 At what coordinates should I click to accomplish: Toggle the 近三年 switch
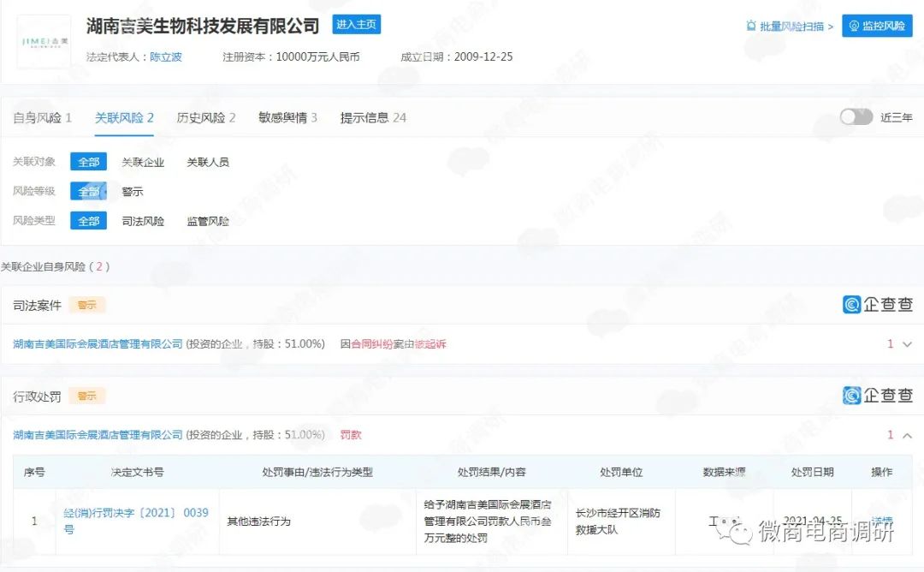pyautogui.click(x=856, y=116)
